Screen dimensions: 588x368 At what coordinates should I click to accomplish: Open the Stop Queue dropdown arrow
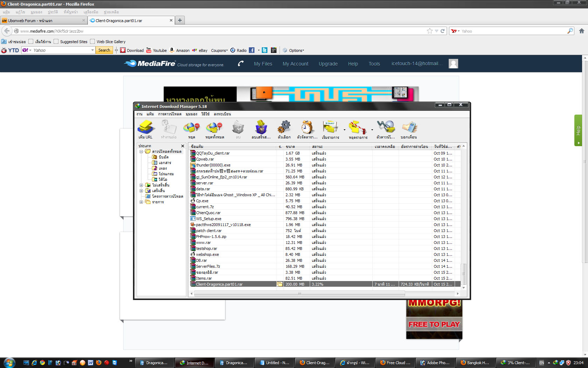tap(372, 130)
